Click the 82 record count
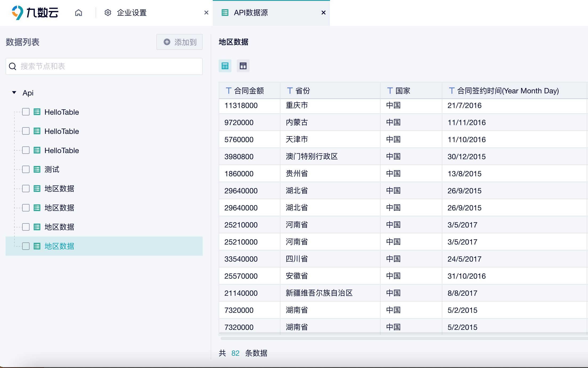This screenshot has height=368, width=588. (235, 353)
